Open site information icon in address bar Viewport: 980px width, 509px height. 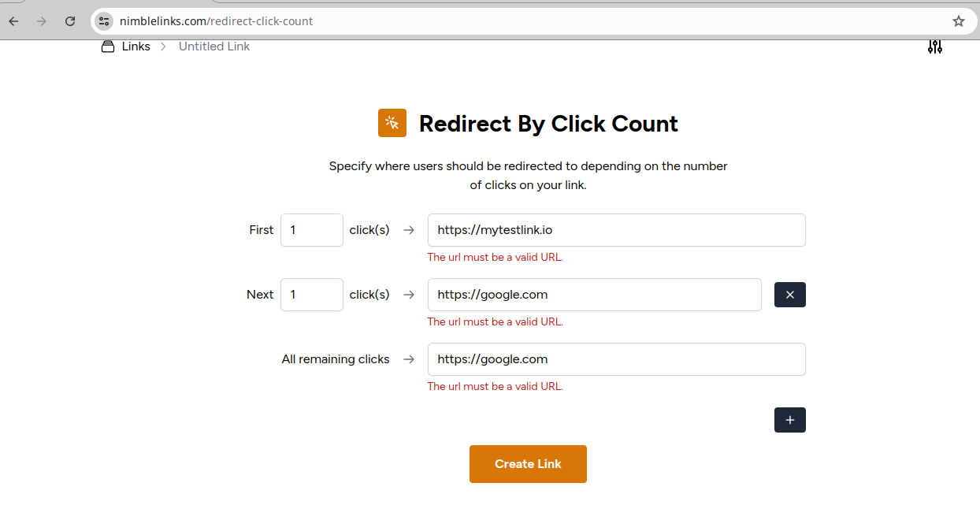(104, 21)
